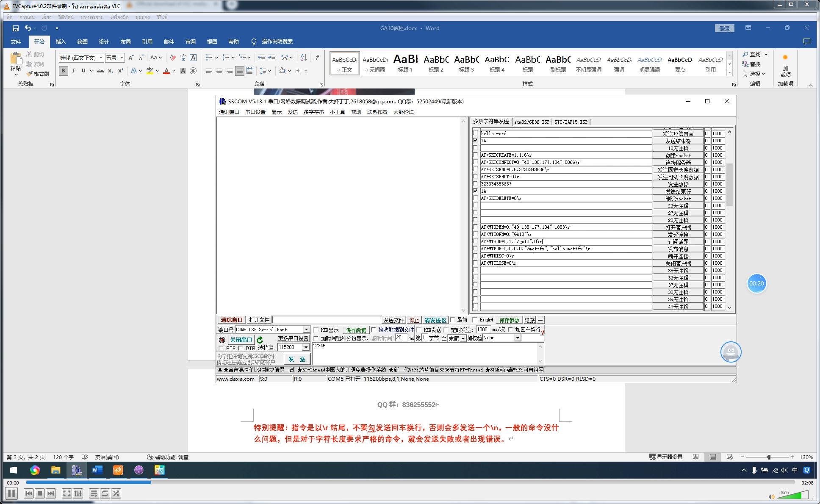This screenshot has width=820, height=504.
Task: Open the COM5 USB Serial Port dropdown
Action: pyautogui.click(x=306, y=330)
